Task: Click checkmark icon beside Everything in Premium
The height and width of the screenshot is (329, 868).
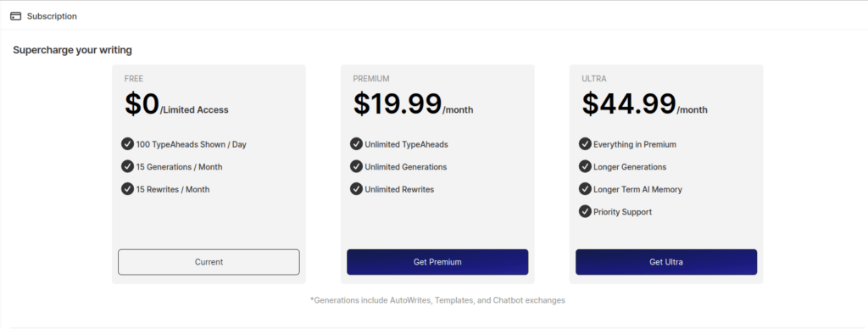Action: [x=585, y=144]
